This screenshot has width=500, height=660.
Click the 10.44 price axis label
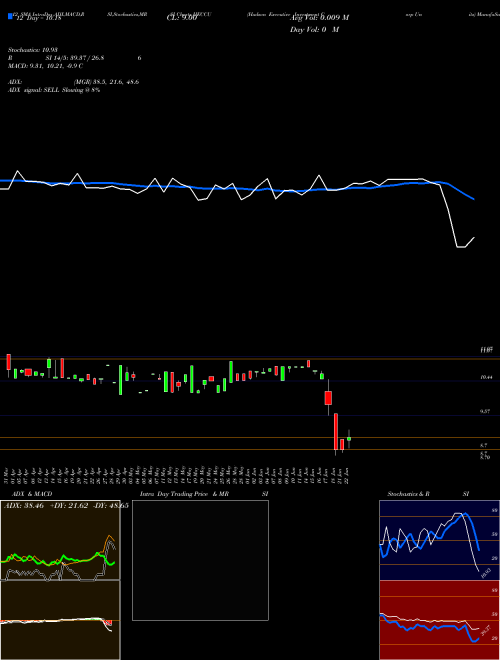click(486, 378)
